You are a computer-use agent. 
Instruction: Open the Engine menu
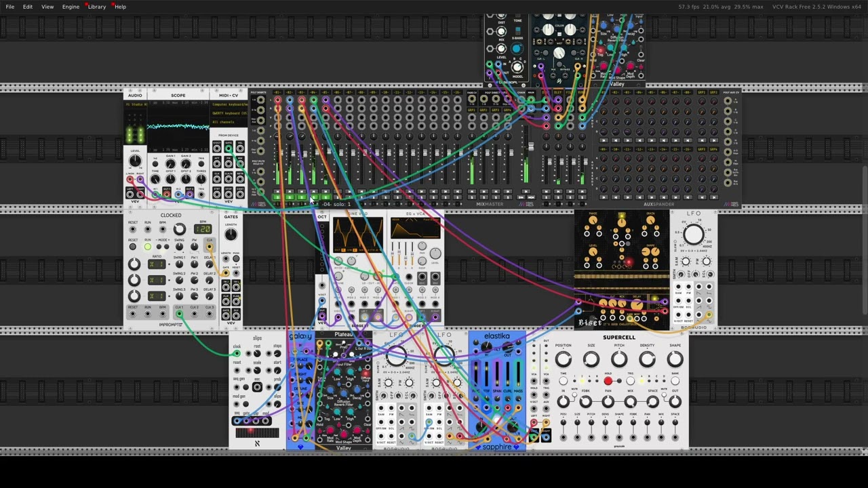[x=71, y=7]
